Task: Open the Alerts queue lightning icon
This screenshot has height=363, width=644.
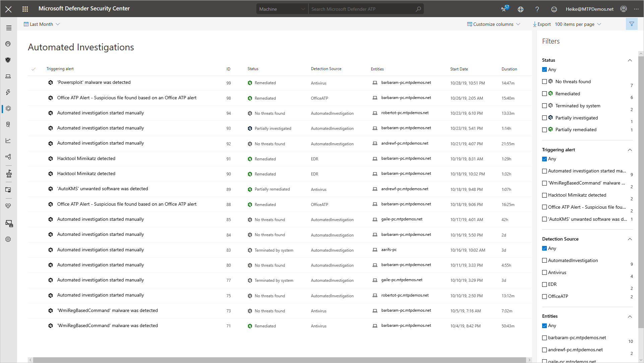Action: pos(8,92)
